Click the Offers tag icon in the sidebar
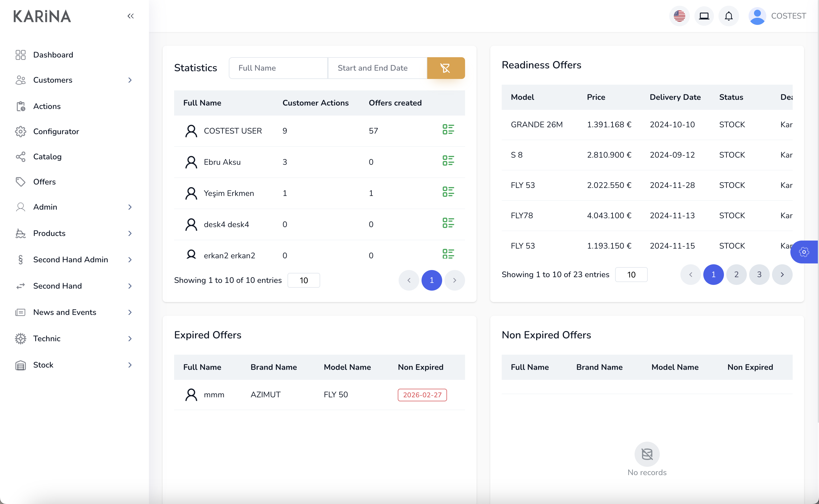Image resolution: width=819 pixels, height=504 pixels. click(x=20, y=182)
